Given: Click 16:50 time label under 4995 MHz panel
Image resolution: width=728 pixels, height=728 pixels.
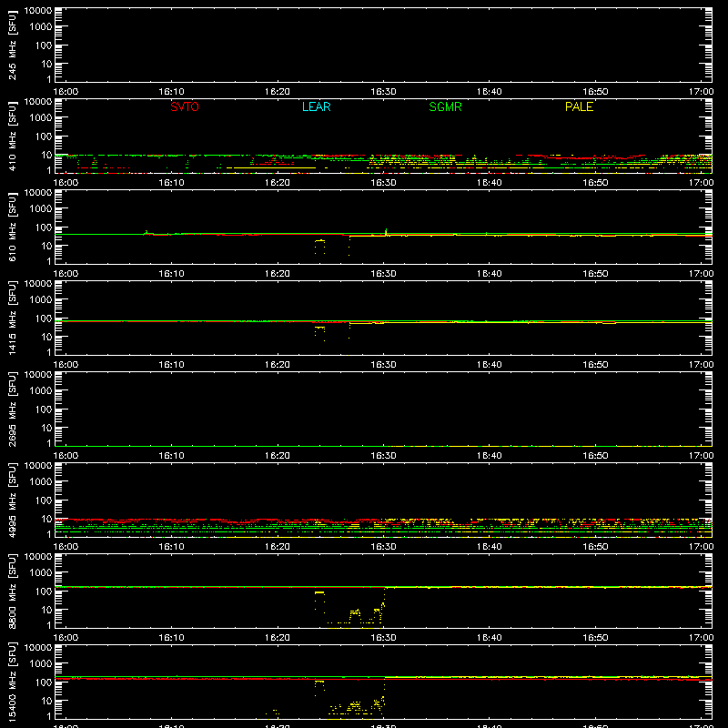Looking at the screenshot, I should [x=595, y=547].
